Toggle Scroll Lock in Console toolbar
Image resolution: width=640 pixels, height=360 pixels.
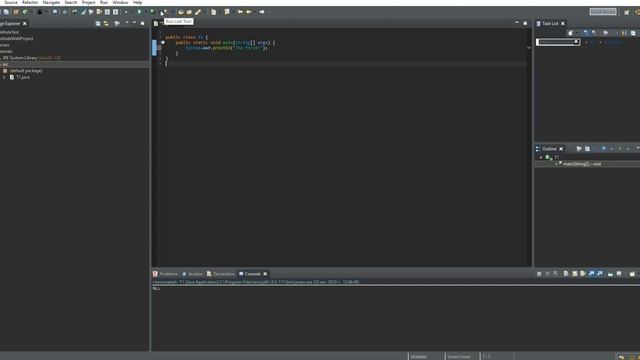[575, 273]
